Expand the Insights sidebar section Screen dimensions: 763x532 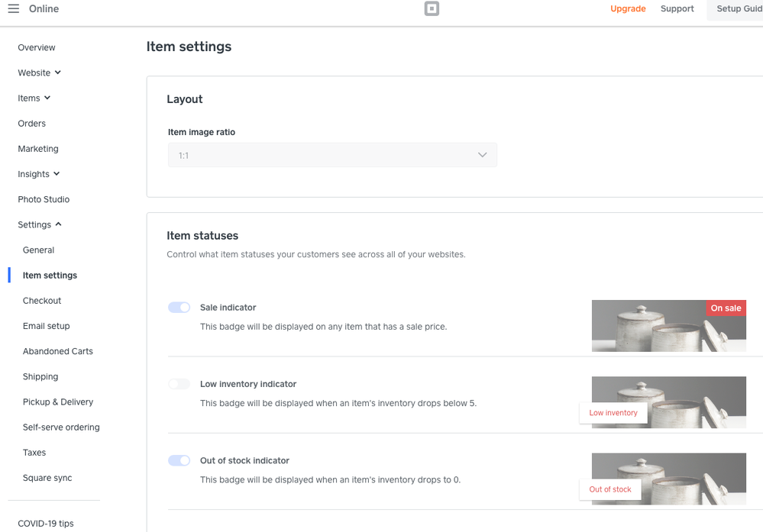[x=39, y=174]
